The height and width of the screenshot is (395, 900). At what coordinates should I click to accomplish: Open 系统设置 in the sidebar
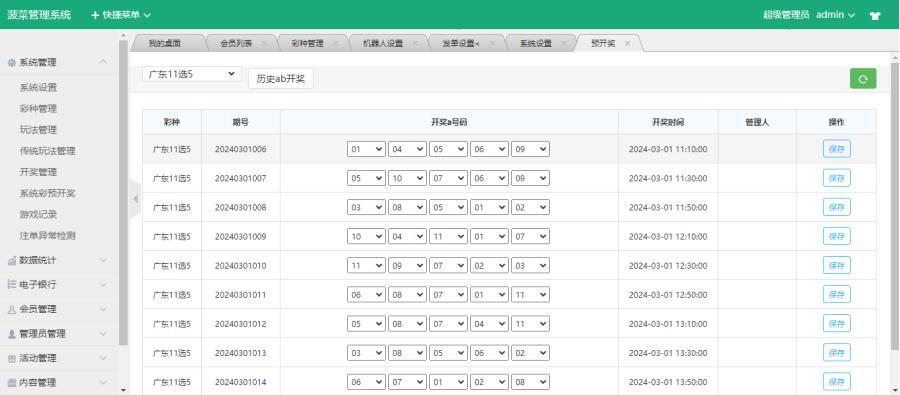pos(38,88)
